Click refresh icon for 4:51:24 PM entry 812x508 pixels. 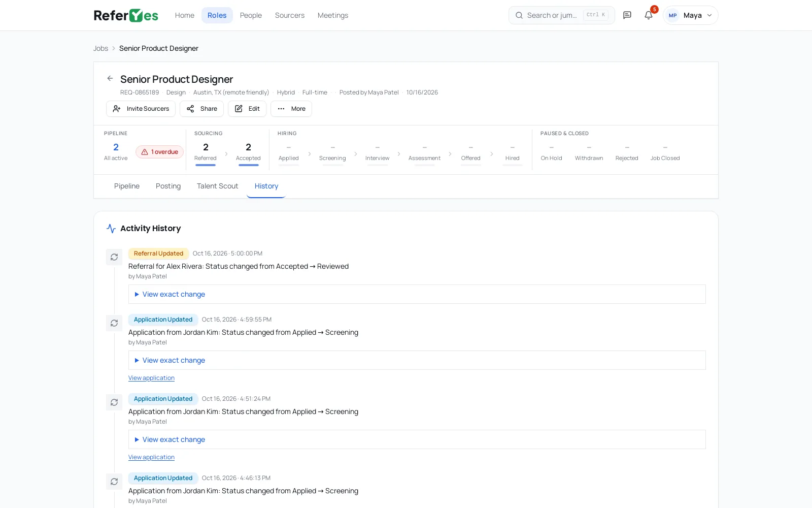click(x=114, y=402)
